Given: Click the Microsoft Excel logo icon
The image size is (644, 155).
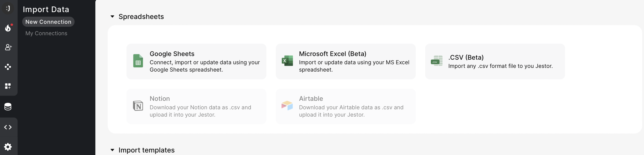Looking at the screenshot, I should [x=287, y=61].
